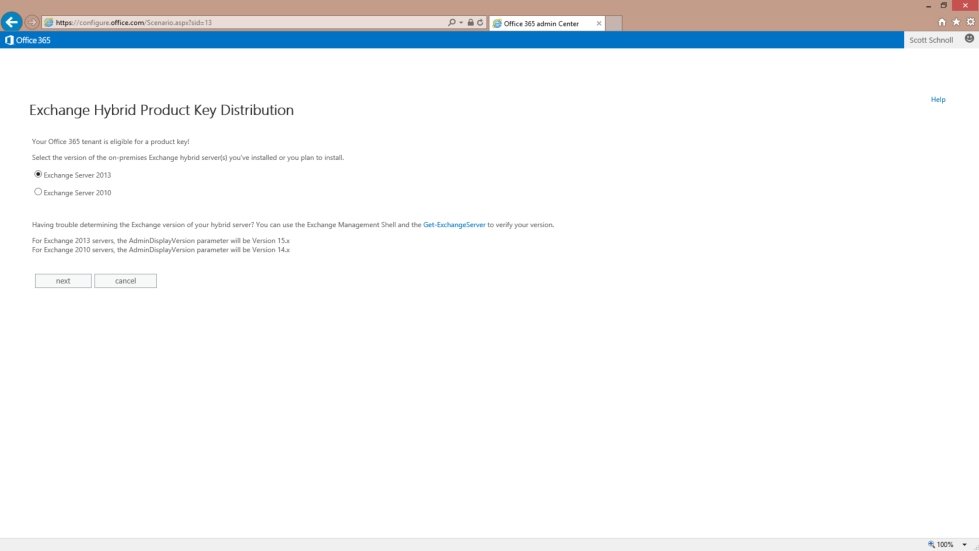Open Scott Schnoll account menu

coord(931,40)
